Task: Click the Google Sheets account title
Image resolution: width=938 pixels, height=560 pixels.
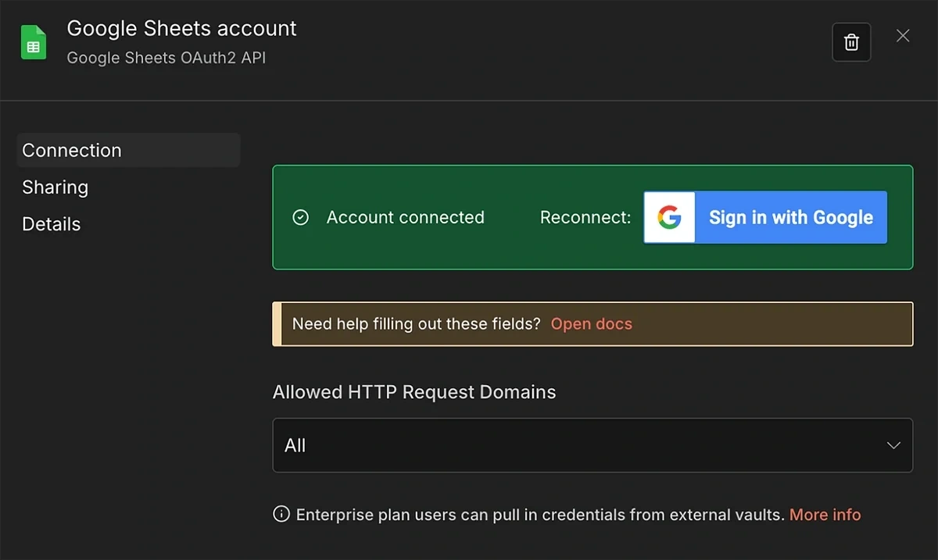Action: point(181,28)
